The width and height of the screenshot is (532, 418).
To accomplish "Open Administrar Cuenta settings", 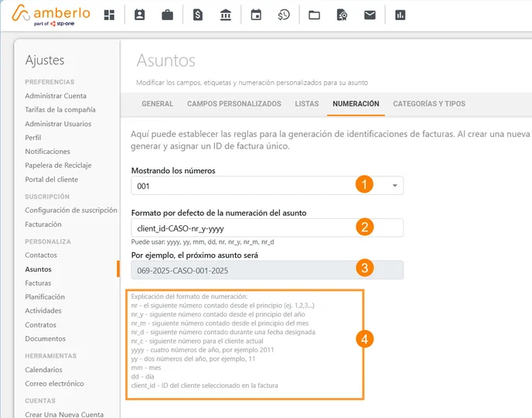I will point(56,96).
